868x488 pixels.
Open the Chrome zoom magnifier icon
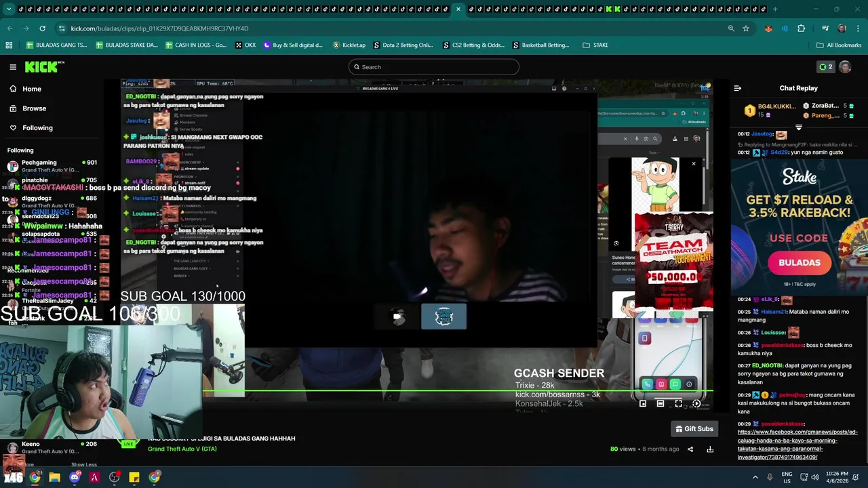pos(731,28)
